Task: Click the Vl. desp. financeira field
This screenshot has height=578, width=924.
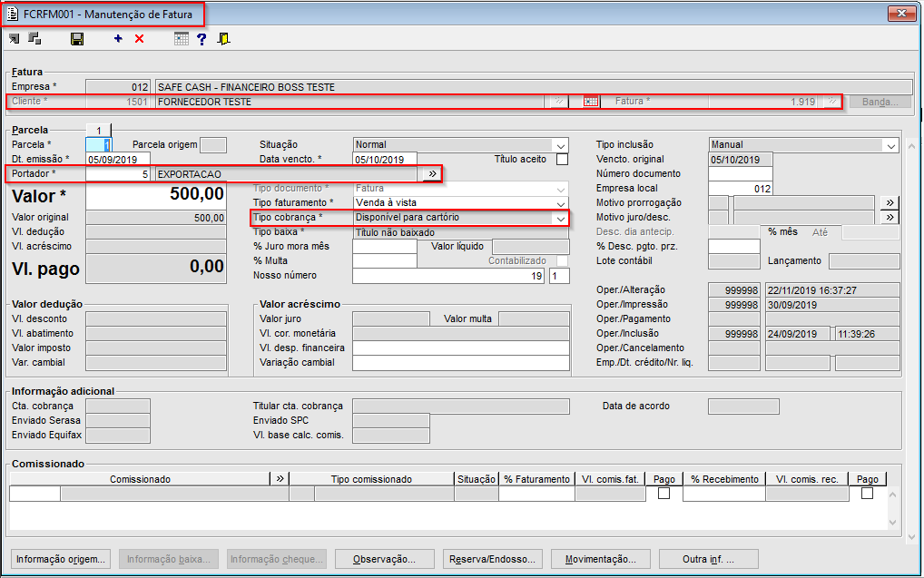Action: click(461, 348)
